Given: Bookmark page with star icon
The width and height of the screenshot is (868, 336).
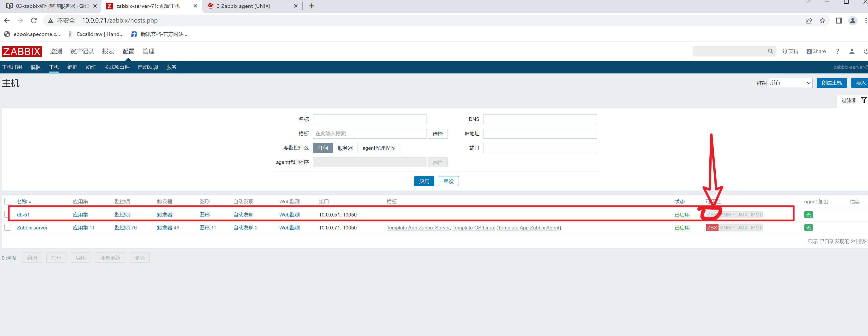Looking at the screenshot, I should pyautogui.click(x=822, y=21).
